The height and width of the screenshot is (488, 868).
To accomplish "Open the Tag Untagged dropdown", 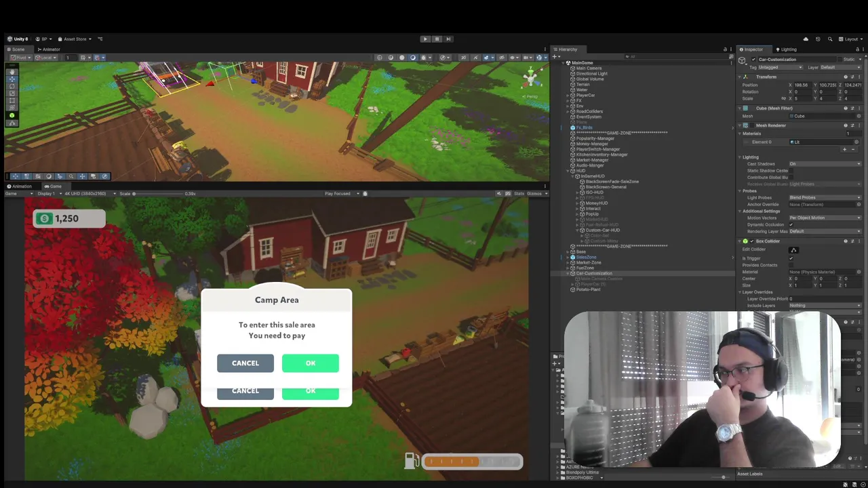I will 781,68.
